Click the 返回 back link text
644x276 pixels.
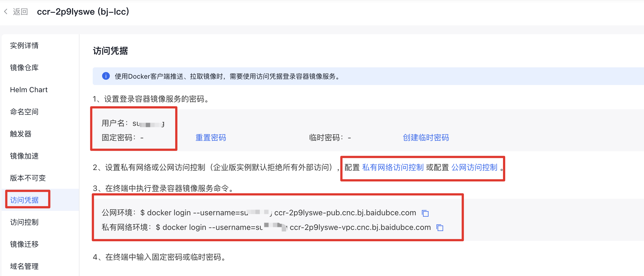20,12
